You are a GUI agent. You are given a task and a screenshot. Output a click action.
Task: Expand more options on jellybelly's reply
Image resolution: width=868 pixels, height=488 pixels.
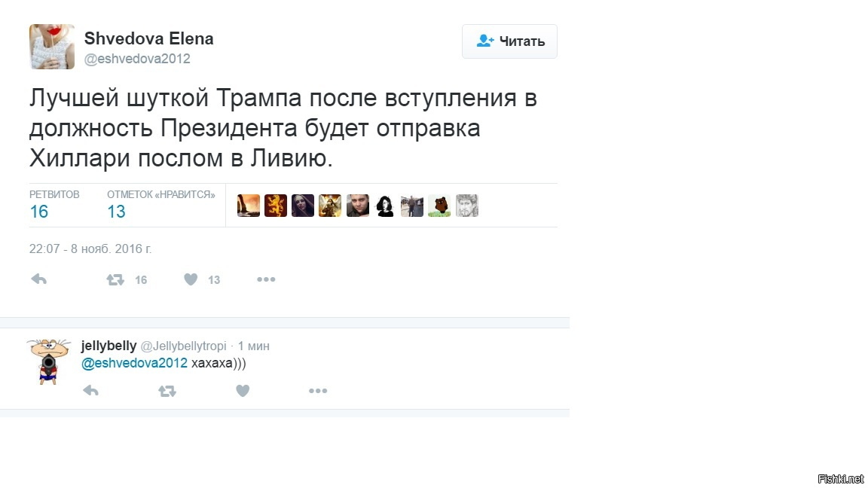click(x=318, y=391)
